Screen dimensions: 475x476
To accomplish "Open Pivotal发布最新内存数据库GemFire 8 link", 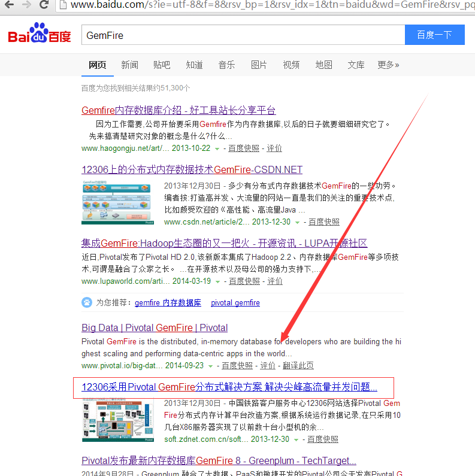I will coord(219,460).
